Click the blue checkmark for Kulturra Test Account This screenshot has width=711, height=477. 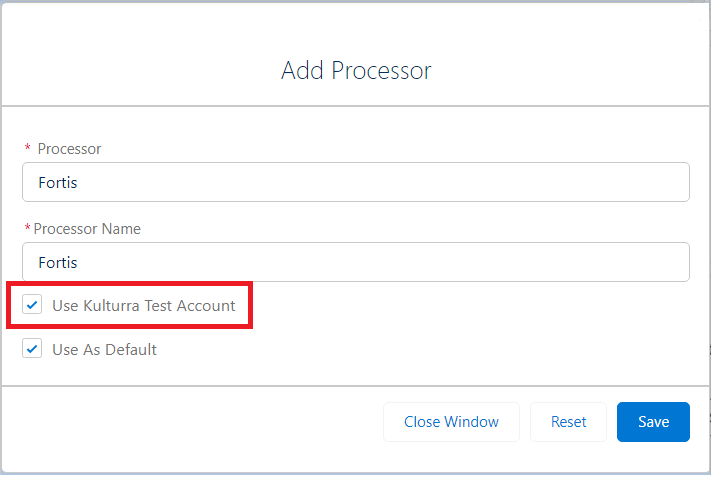click(x=33, y=305)
